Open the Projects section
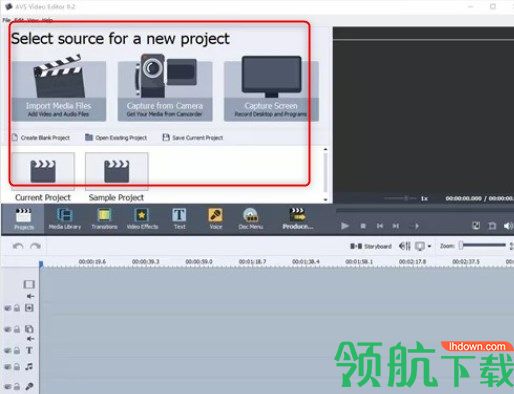 tap(23, 219)
